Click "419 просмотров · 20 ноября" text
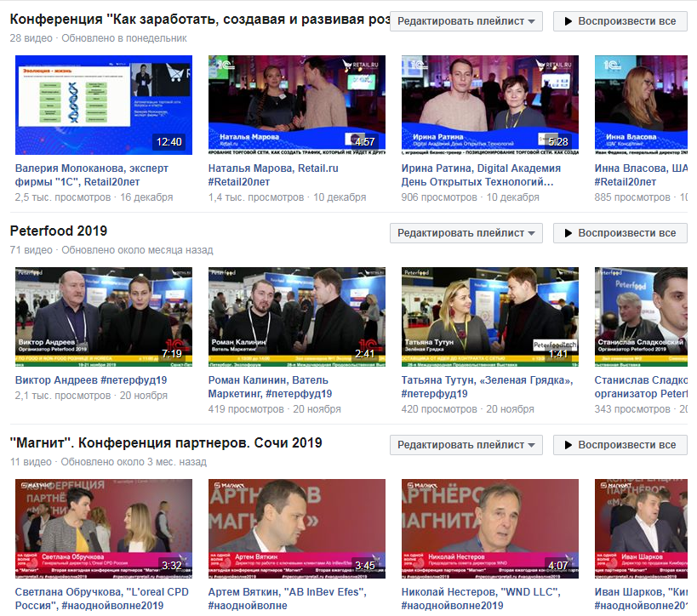The image size is (697, 616). 275,409
